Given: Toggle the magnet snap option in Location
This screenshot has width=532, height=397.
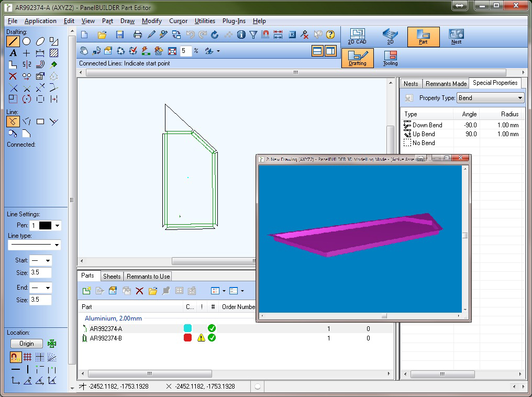Looking at the screenshot, I should [15, 357].
